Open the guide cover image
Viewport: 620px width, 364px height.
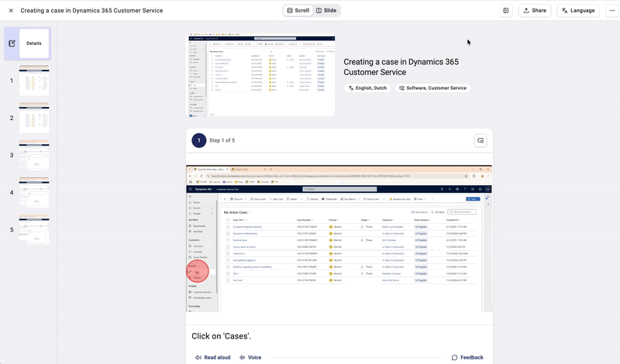(x=260, y=74)
